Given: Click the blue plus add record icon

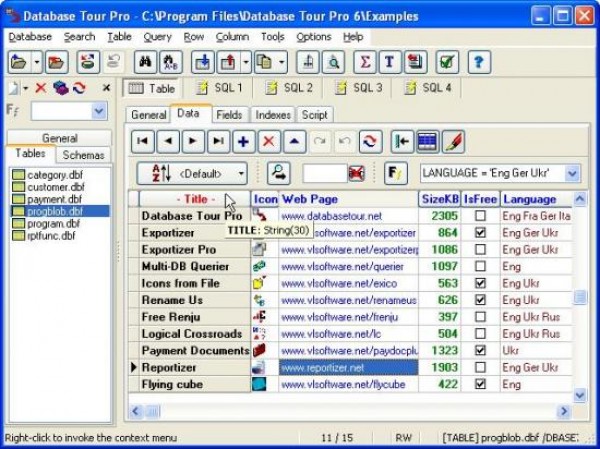Looking at the screenshot, I should 244,142.
